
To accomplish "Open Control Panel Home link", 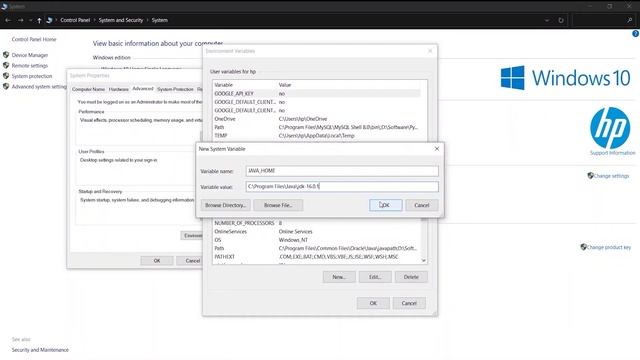I will 34,39.
